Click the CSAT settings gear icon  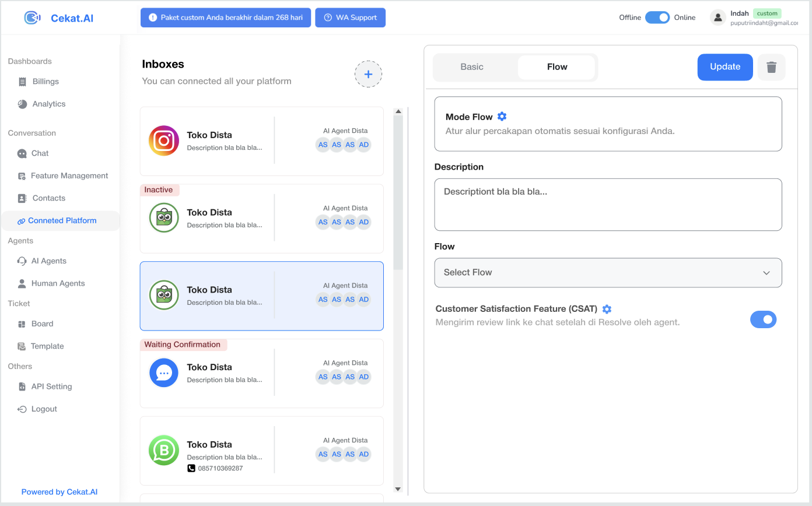(x=607, y=309)
